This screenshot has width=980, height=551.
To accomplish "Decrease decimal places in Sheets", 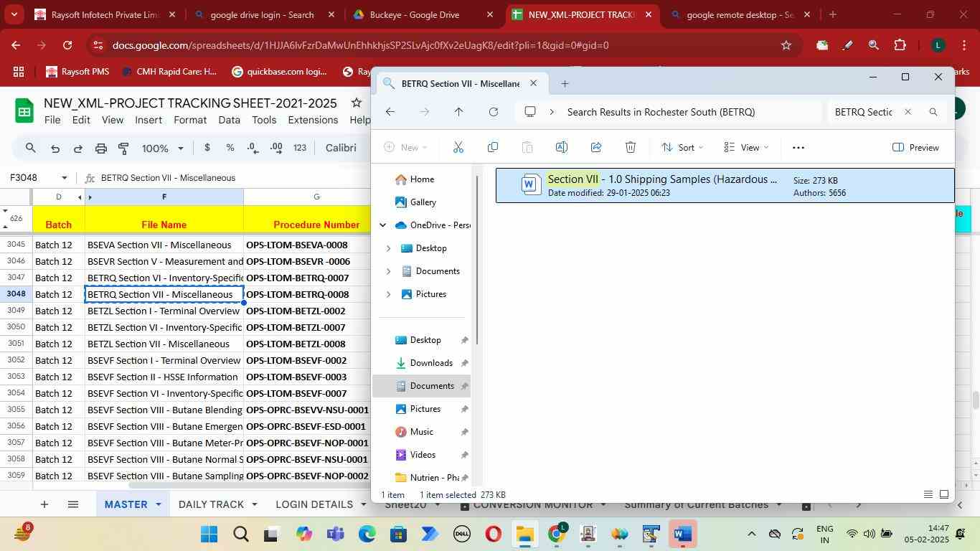I will coord(253,148).
